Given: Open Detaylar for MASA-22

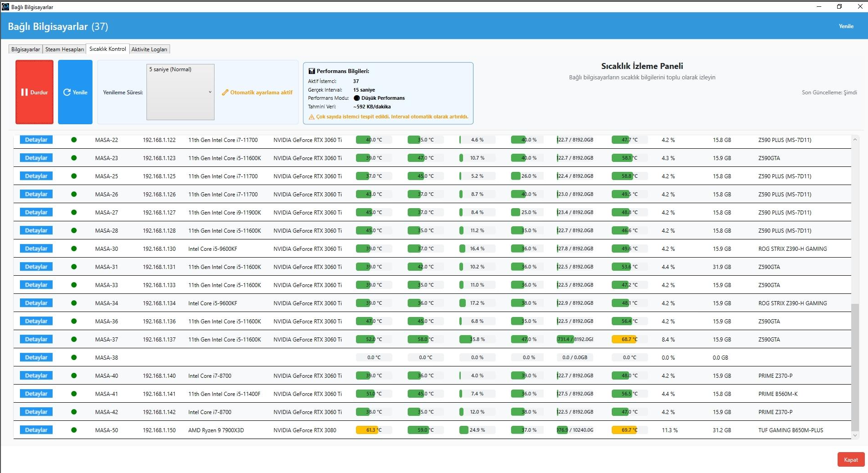Looking at the screenshot, I should pyautogui.click(x=36, y=140).
